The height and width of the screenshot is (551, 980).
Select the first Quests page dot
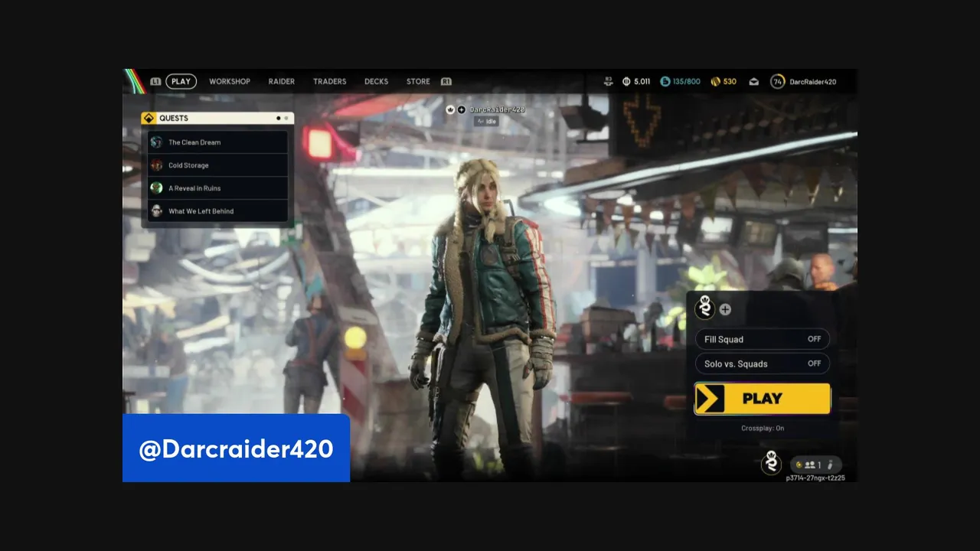[x=279, y=119]
